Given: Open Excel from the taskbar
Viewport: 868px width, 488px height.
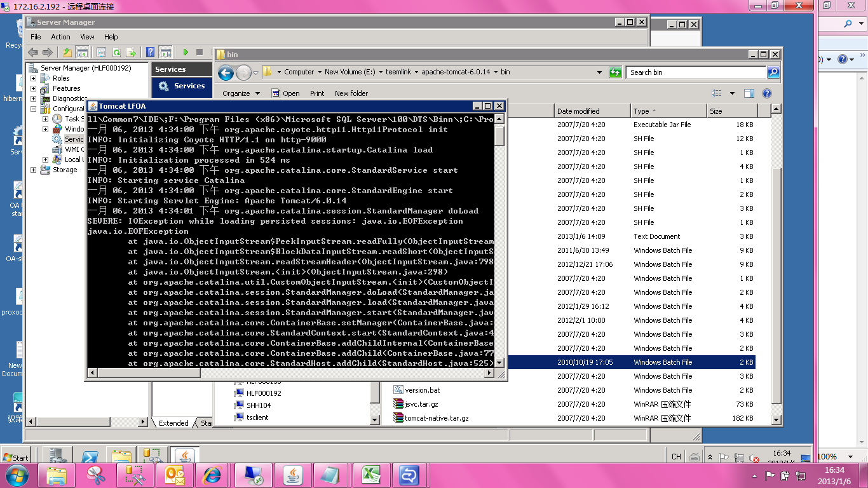Looking at the screenshot, I should click(372, 475).
